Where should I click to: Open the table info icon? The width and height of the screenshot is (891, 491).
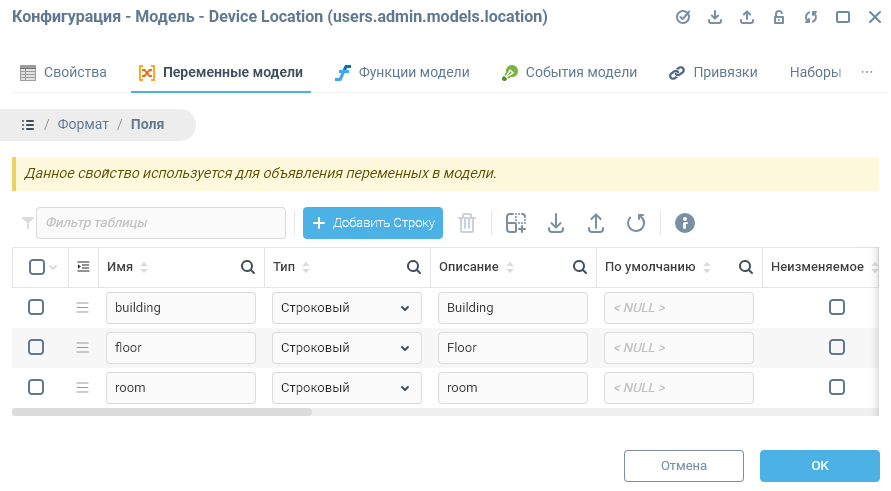tap(684, 223)
